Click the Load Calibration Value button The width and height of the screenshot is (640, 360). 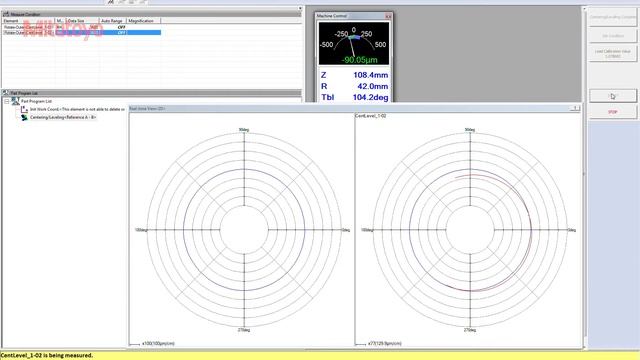click(x=613, y=53)
